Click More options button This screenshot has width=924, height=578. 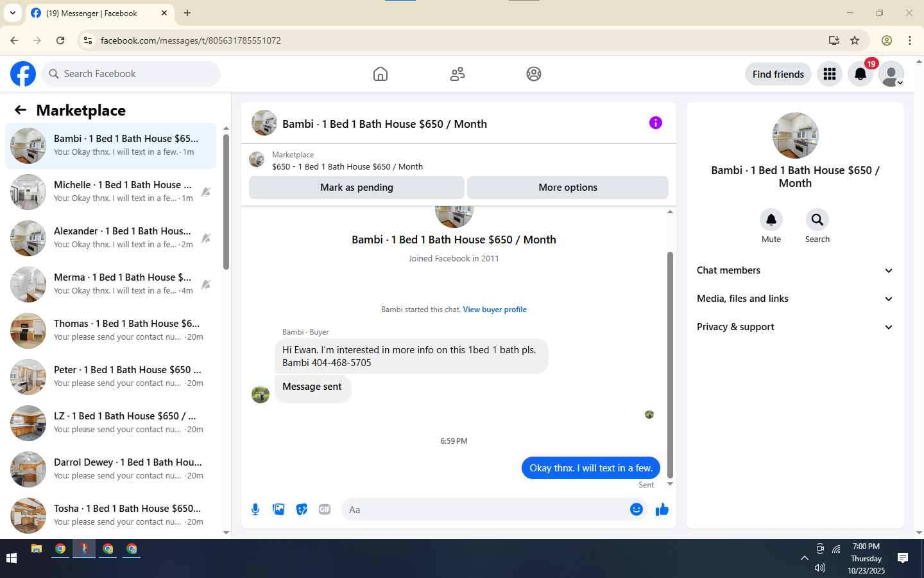[568, 188]
